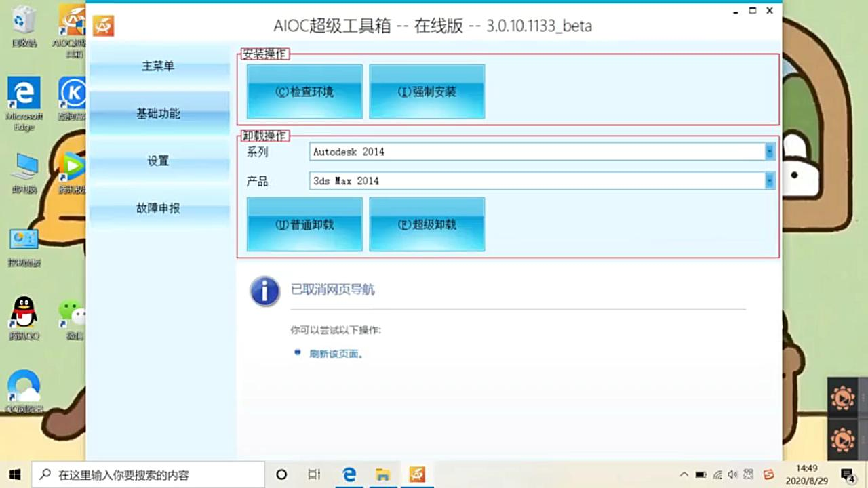Image resolution: width=868 pixels, height=488 pixels.
Task: Click the blue info icon beside navigation message
Action: pyautogui.click(x=264, y=291)
